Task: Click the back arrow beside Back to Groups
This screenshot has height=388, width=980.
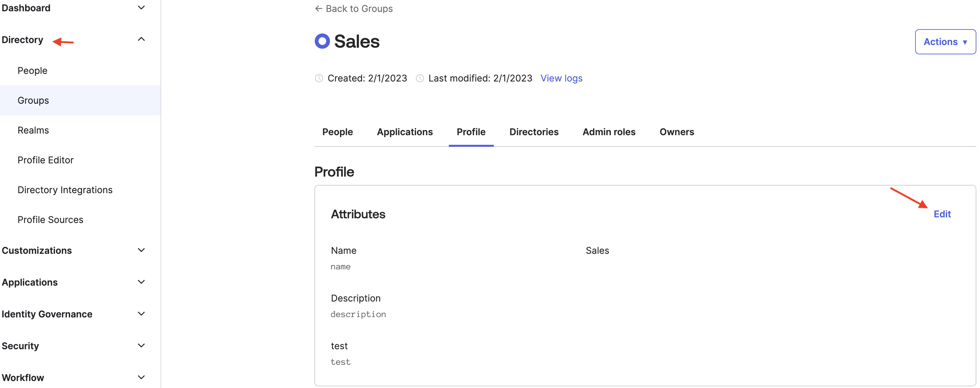Action: [x=318, y=8]
